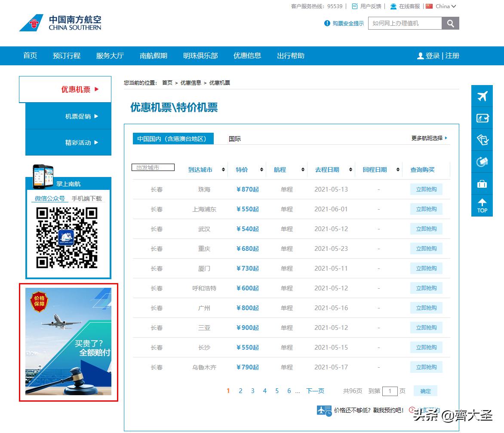Click the page number input next to 到第

click(x=390, y=391)
